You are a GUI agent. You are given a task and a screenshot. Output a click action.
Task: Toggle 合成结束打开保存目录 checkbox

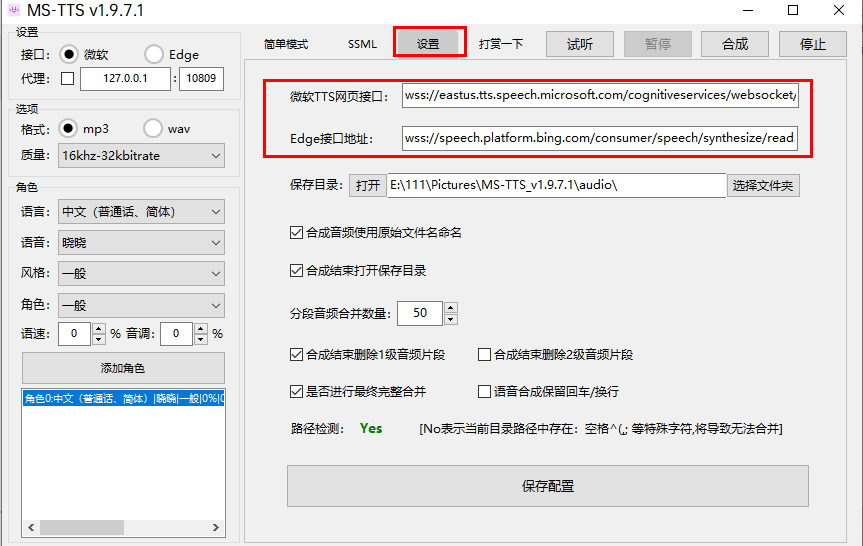pyautogui.click(x=297, y=271)
